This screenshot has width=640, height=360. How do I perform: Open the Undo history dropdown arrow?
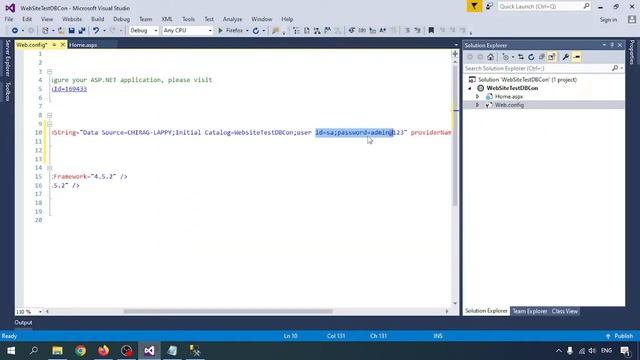pos(104,31)
